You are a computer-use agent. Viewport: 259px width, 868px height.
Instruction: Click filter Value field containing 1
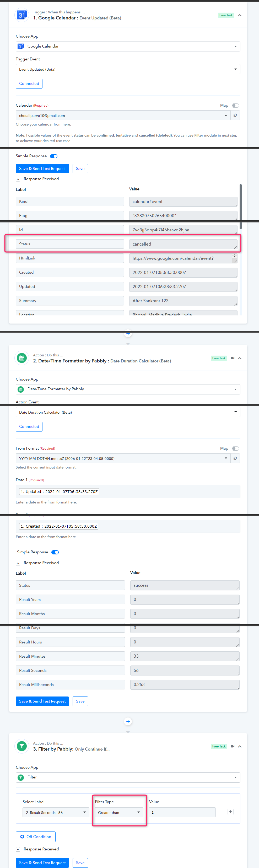coord(182,812)
